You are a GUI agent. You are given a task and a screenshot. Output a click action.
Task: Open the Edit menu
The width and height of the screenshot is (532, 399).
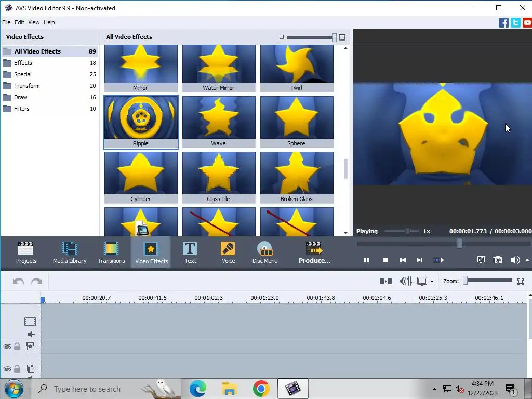pos(19,22)
